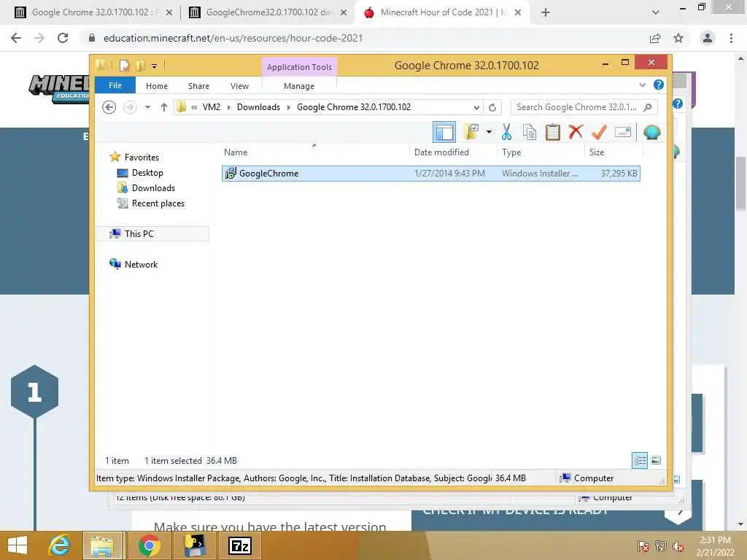Click the Search Google Chrome 32.0.1 field

[584, 107]
